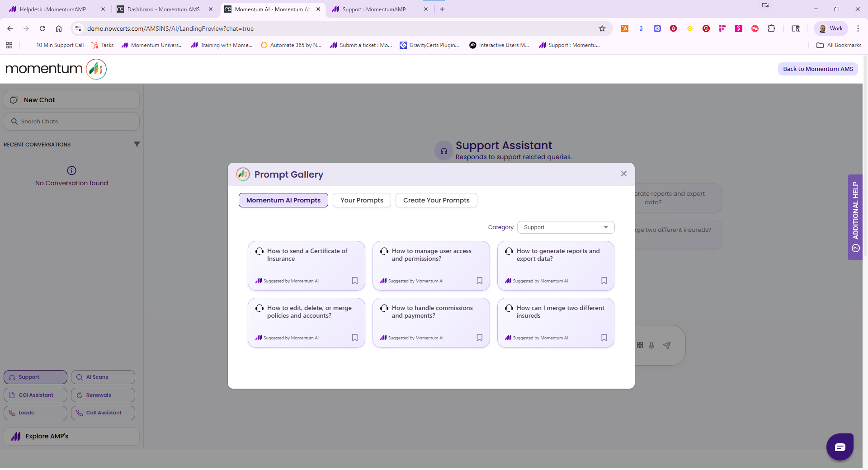Viewport: 868px width, 470px height.
Task: Open prompt gallery grid icon in chat box
Action: (640, 345)
